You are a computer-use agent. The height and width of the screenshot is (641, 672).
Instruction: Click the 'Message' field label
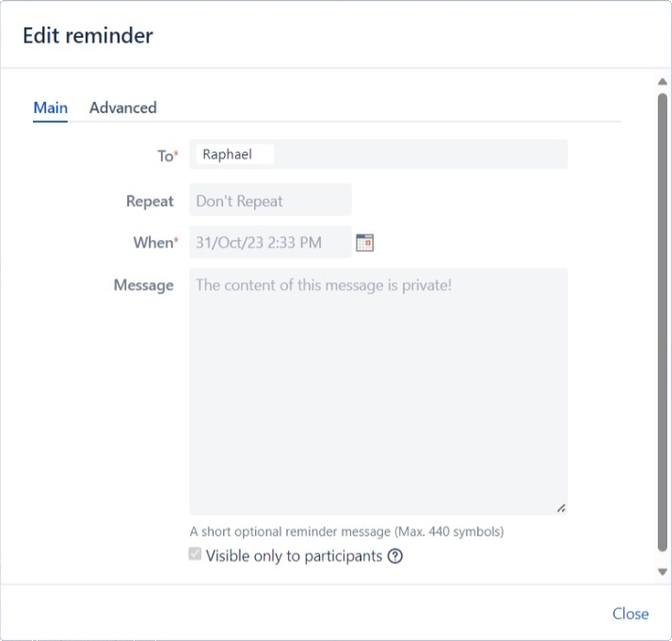[x=143, y=285]
